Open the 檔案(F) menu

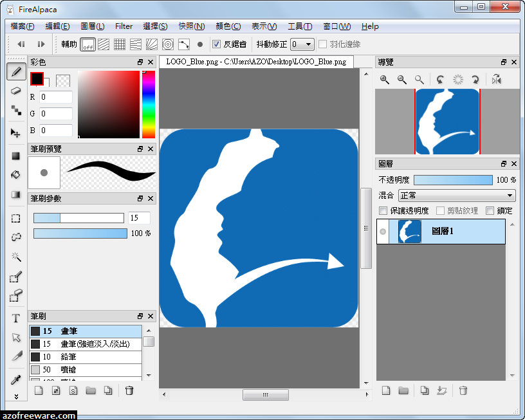23,26
